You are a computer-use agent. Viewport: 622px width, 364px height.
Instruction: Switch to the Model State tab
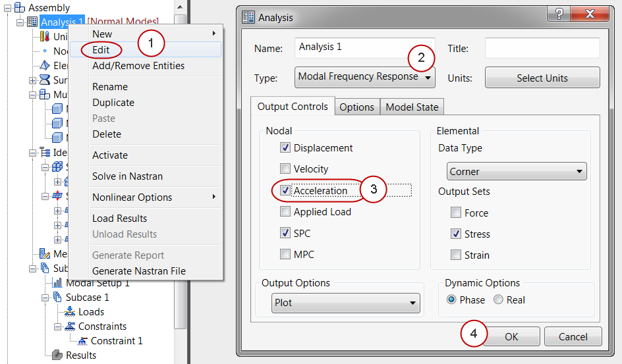click(x=412, y=107)
